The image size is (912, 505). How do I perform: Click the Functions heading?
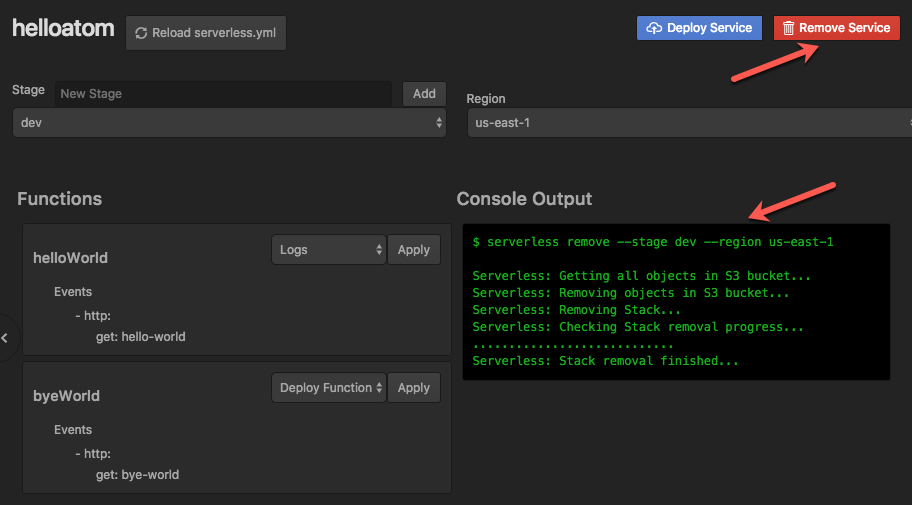pyautogui.click(x=59, y=199)
